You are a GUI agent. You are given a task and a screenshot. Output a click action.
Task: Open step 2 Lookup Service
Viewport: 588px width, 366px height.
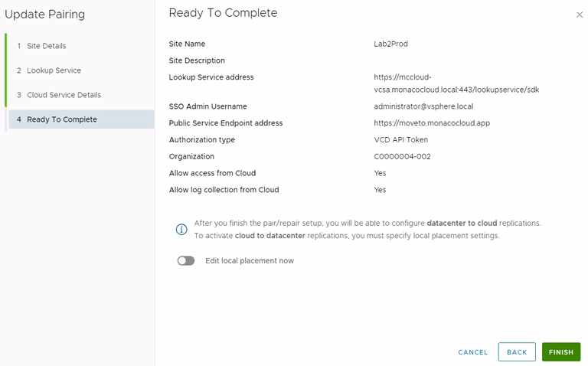coord(54,70)
